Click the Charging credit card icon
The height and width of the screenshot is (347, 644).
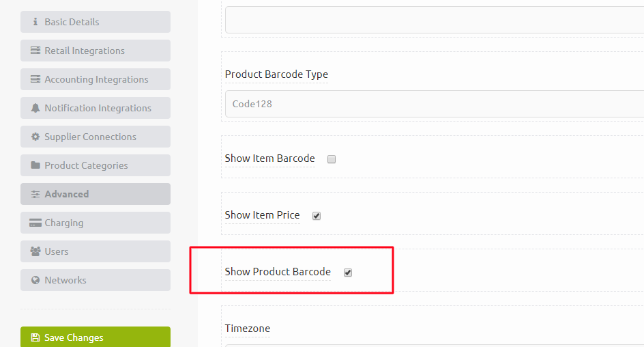35,223
